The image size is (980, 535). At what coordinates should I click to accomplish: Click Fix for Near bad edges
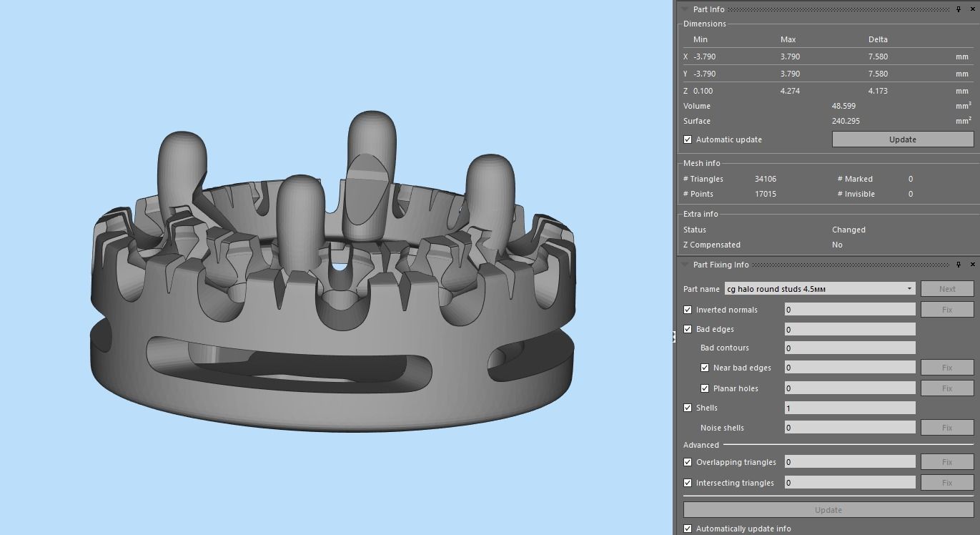click(947, 368)
